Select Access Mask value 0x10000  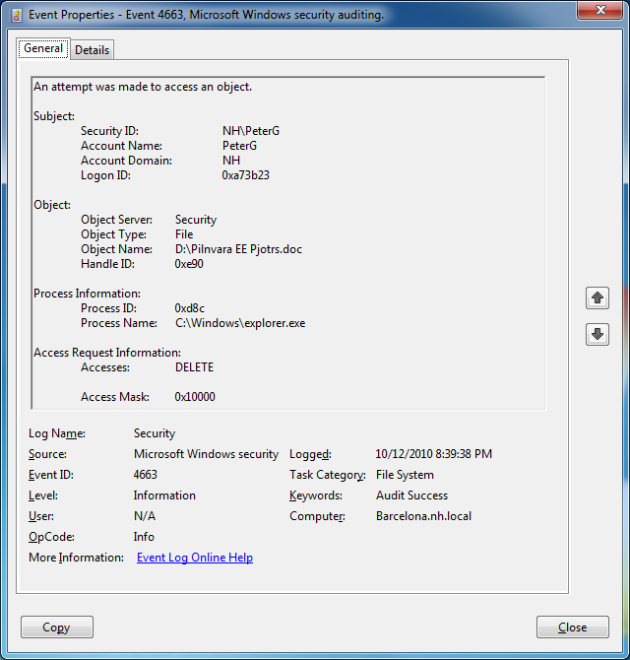click(195, 397)
